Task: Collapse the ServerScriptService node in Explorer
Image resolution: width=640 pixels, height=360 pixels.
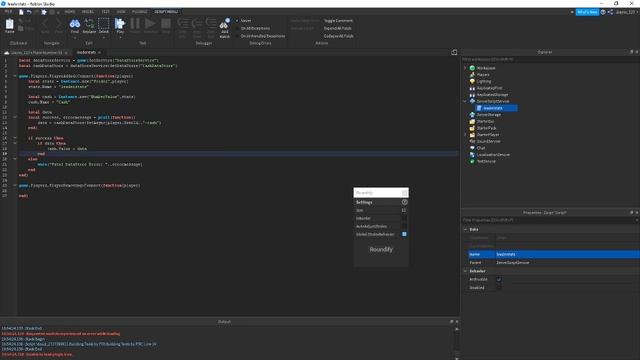Action: [x=465, y=101]
